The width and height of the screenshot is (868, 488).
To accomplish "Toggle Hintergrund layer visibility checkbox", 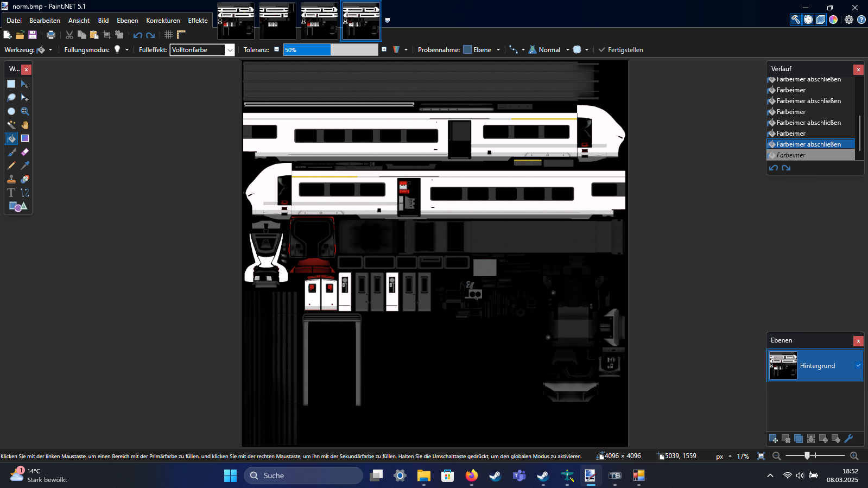I will [858, 365].
